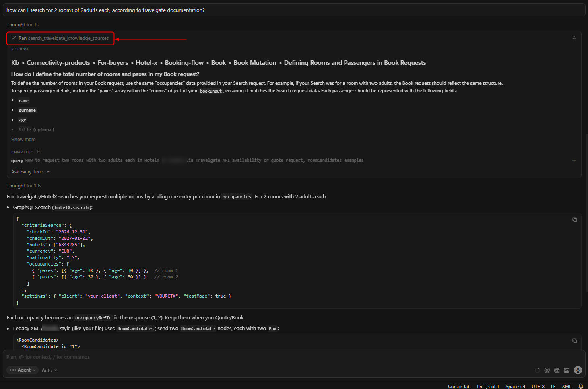Image resolution: width=588 pixels, height=389 pixels.
Task: Open the Agent mode dropdown
Action: click(x=23, y=370)
